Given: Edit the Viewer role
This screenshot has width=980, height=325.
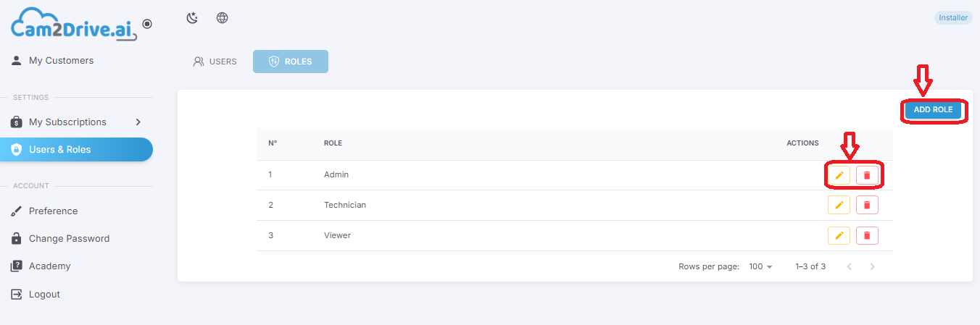Looking at the screenshot, I should click(x=839, y=235).
